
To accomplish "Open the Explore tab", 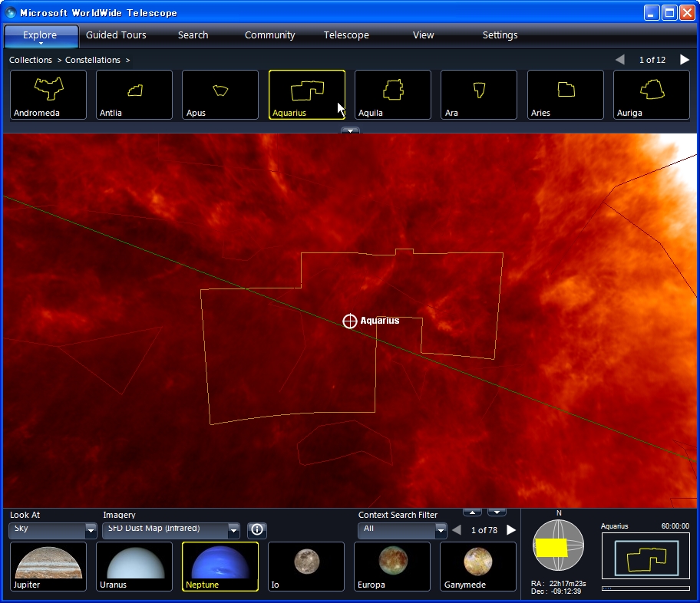I will point(41,35).
